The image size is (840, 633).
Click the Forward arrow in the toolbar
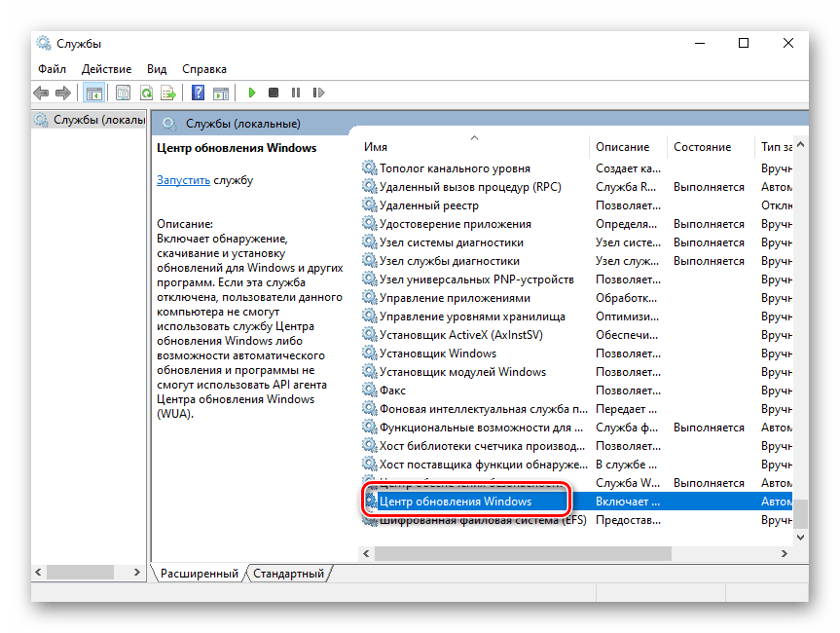pos(63,93)
